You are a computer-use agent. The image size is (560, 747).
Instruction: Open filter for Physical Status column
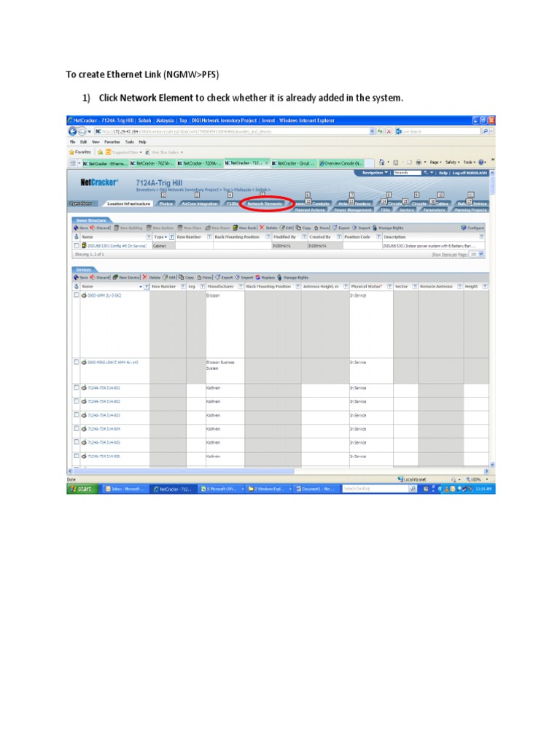[x=389, y=286]
